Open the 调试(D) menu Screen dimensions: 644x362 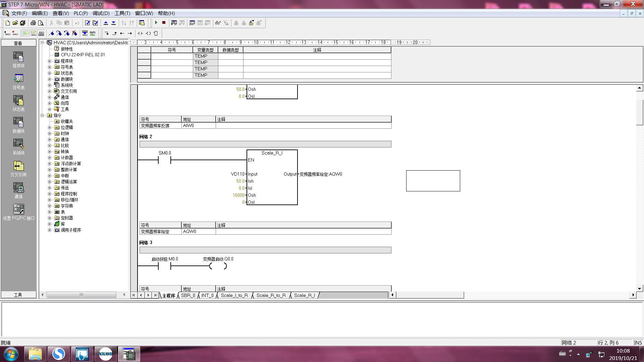coord(101,13)
